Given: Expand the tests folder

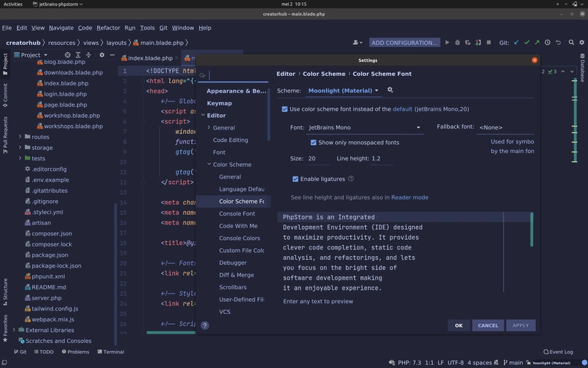Looking at the screenshot, I should (21, 158).
